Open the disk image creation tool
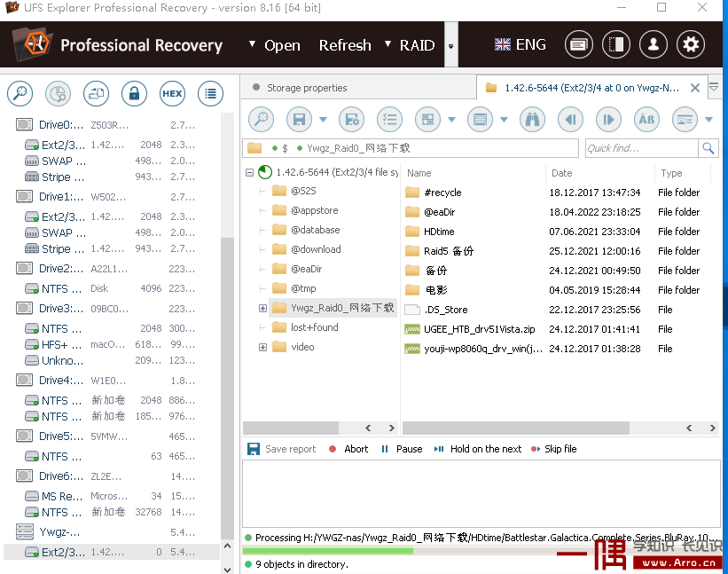The width and height of the screenshot is (728, 574). [x=96, y=93]
